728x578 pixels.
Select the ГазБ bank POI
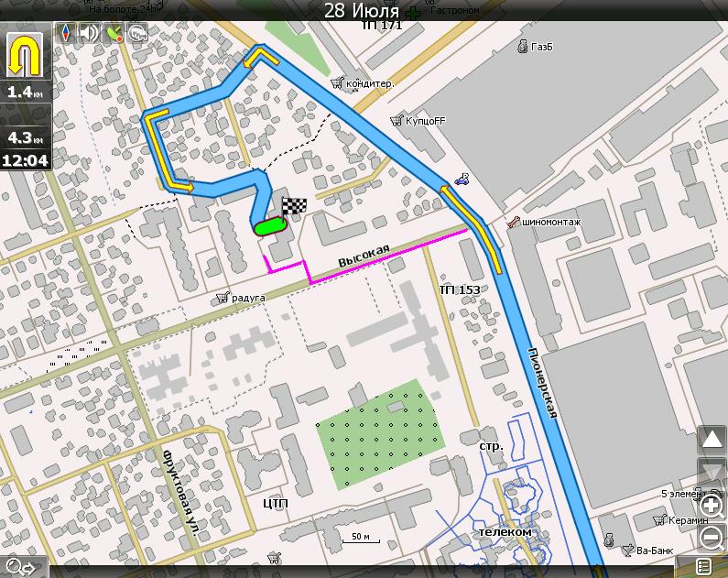536,47
